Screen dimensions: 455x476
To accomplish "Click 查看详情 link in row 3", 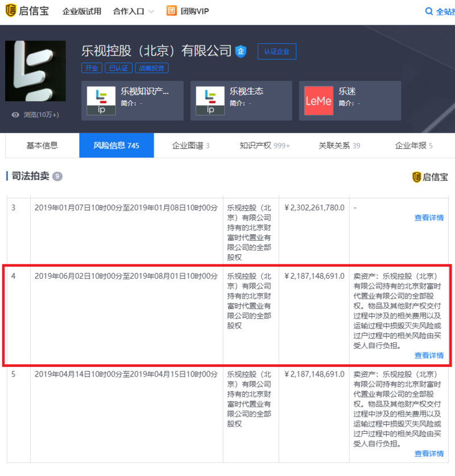I will (429, 218).
